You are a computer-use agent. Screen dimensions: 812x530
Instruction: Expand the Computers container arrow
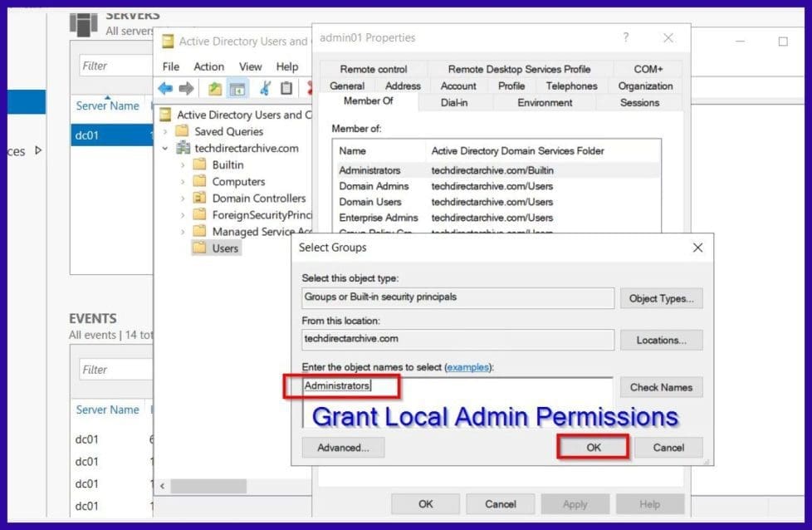pyautogui.click(x=183, y=181)
